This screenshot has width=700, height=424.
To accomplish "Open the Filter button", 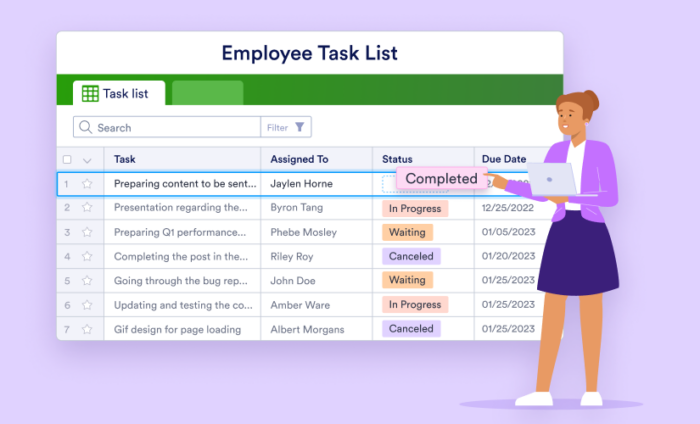I will [x=286, y=127].
